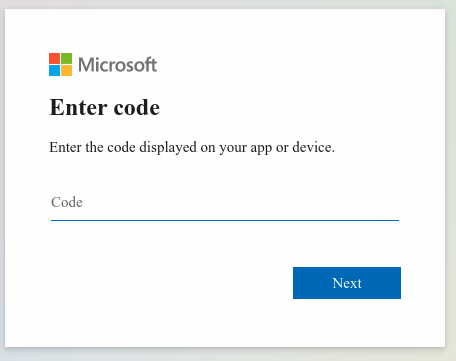Click the blue underline beneath the Code field
The width and height of the screenshot is (456, 361).
pos(225,220)
